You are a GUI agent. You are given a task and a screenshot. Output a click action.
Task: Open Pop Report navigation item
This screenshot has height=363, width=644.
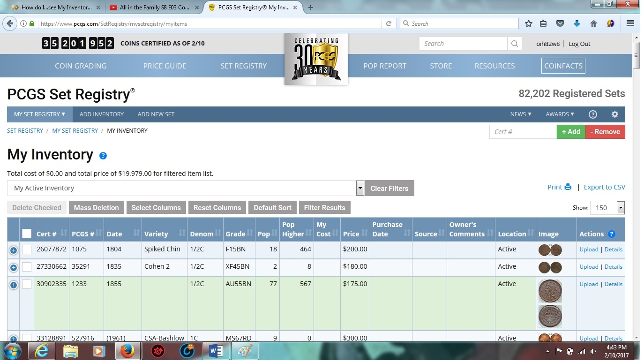(385, 66)
